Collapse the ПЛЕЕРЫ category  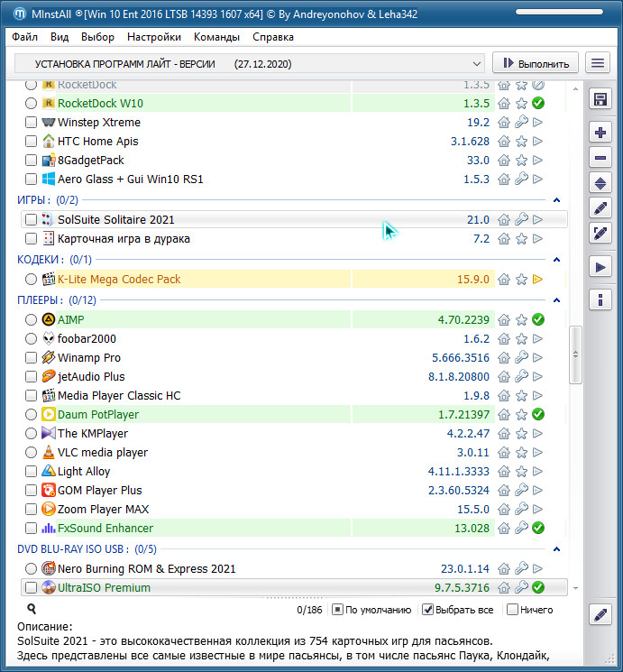pyautogui.click(x=556, y=300)
